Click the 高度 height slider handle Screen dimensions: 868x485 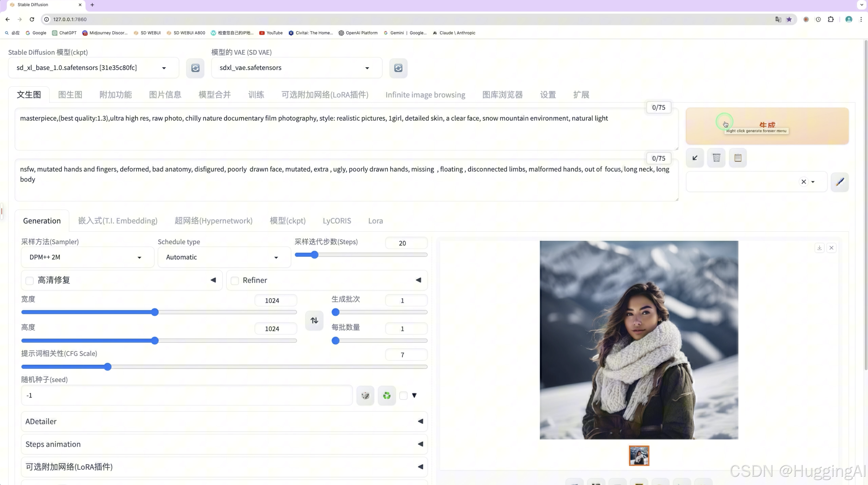pos(155,341)
